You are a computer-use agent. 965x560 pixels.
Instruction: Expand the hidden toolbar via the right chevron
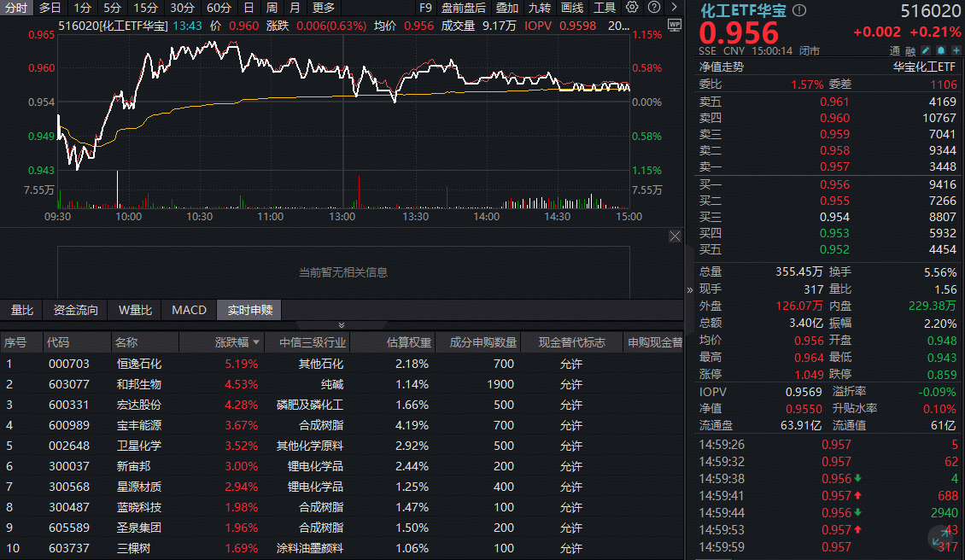pos(675,7)
